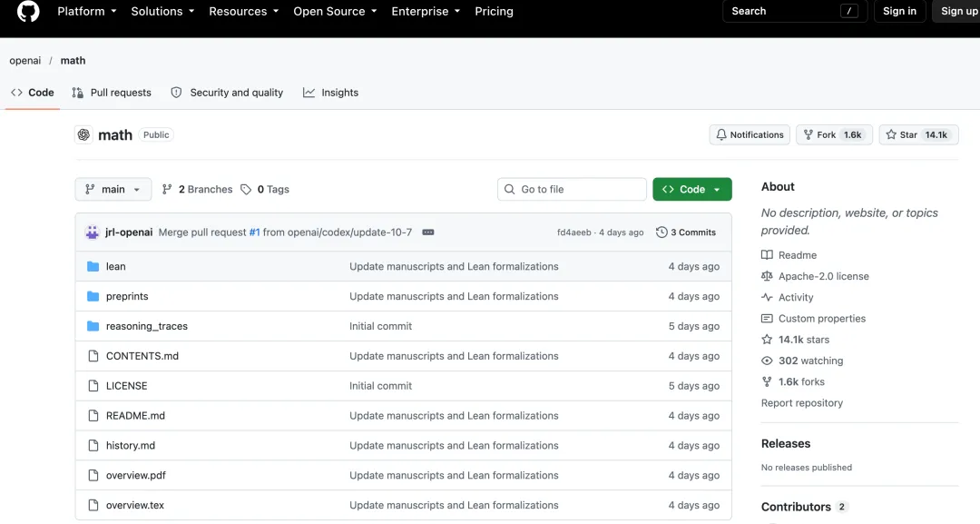Image resolution: width=980 pixels, height=524 pixels.
Task: Click the overview.tex file icon
Action: coord(93,505)
